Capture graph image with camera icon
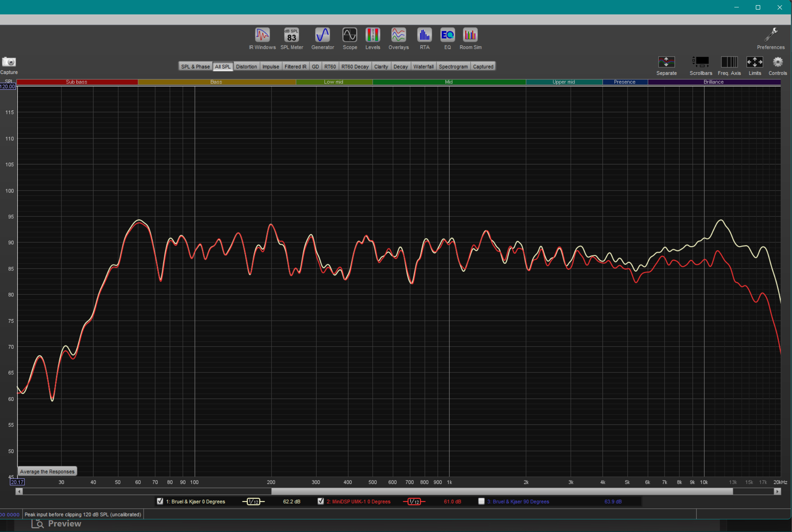This screenshot has height=532, width=792. click(x=9, y=65)
